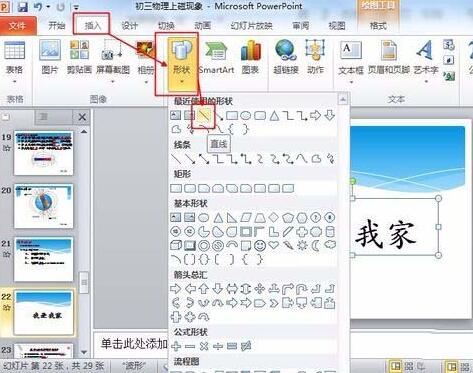Select the heart shape in 基本形状
The height and width of the screenshot is (373, 473).
click(274, 245)
